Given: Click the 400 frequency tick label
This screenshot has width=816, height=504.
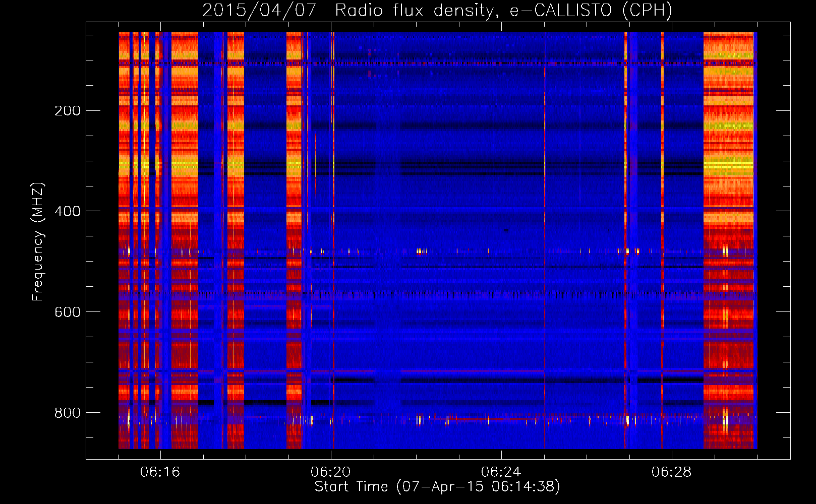Looking at the screenshot, I should 68,211.
